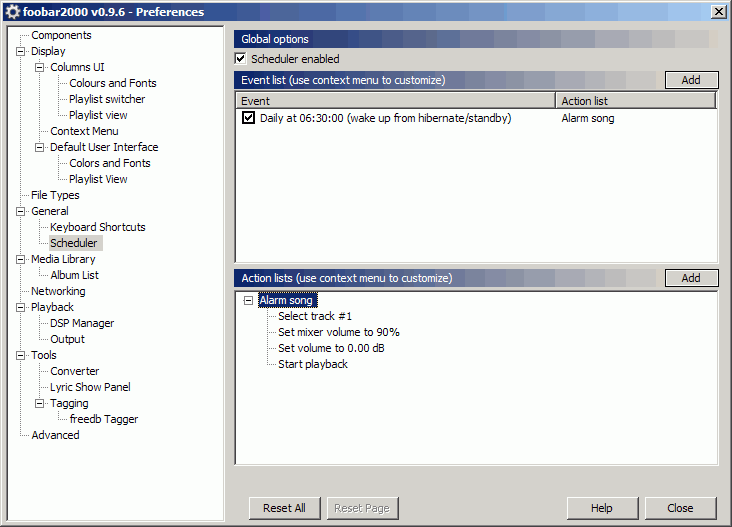Image resolution: width=732 pixels, height=527 pixels.
Task: Open Playlist view under Columns UI
Action: click(98, 115)
